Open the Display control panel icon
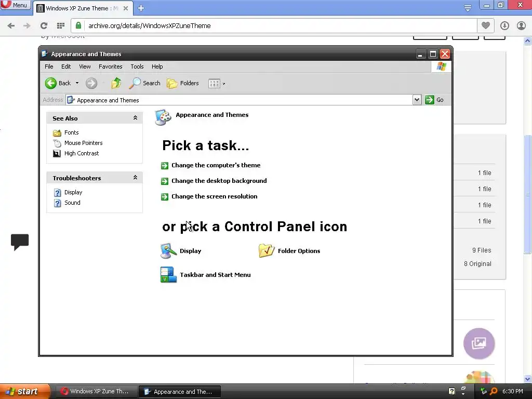Viewport: 532px width, 399px height. point(180,251)
